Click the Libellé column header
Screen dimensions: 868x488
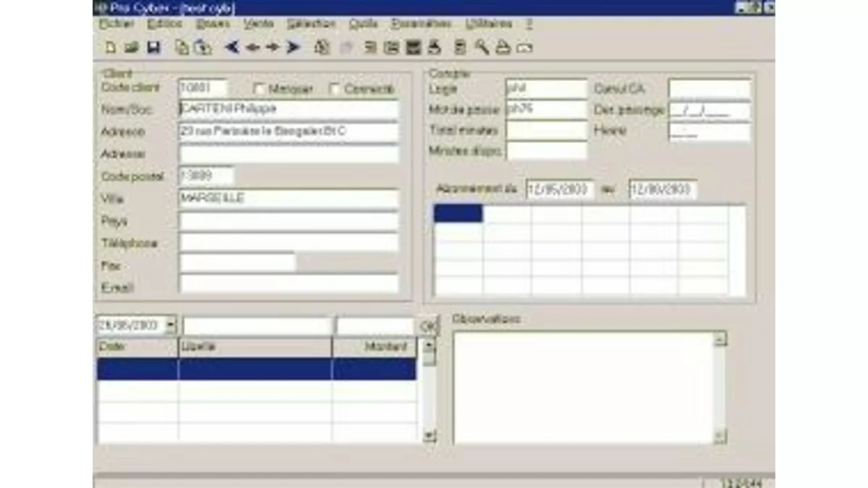[x=255, y=347]
